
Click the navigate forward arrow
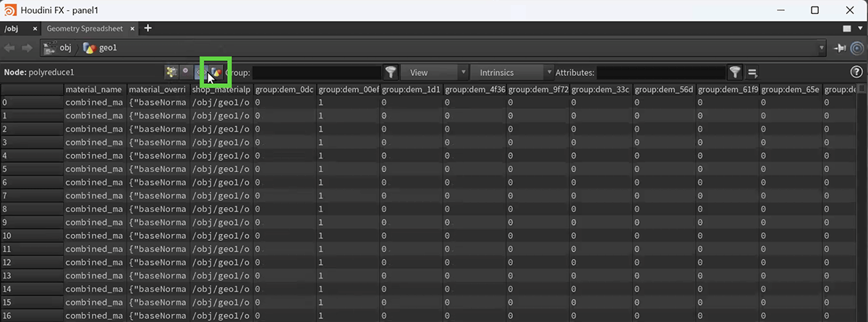tap(26, 48)
